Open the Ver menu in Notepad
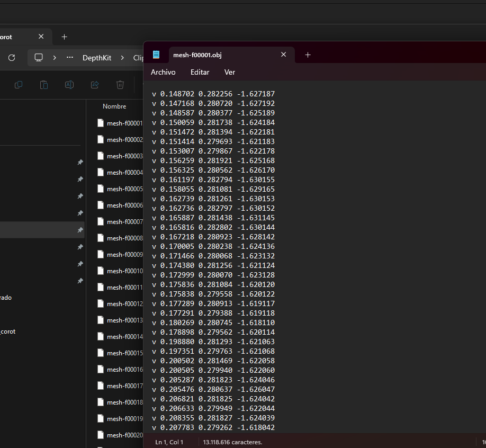486x448 pixels. [x=230, y=72]
